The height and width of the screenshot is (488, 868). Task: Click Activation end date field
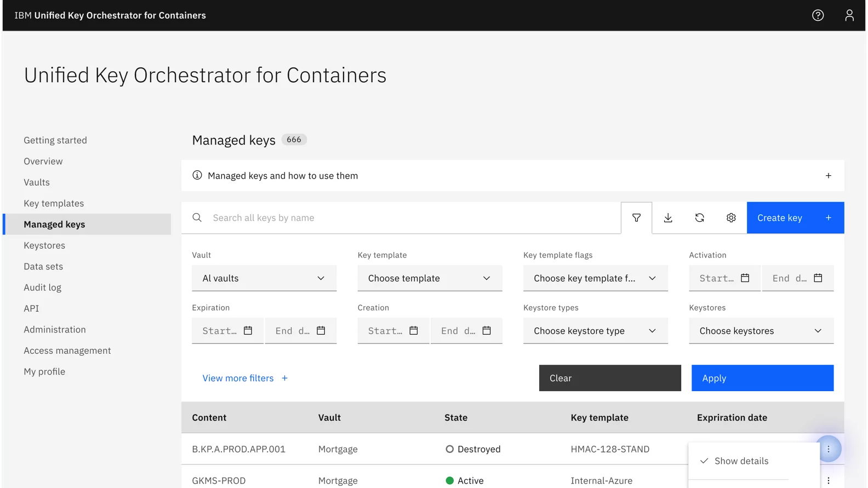[x=798, y=278]
